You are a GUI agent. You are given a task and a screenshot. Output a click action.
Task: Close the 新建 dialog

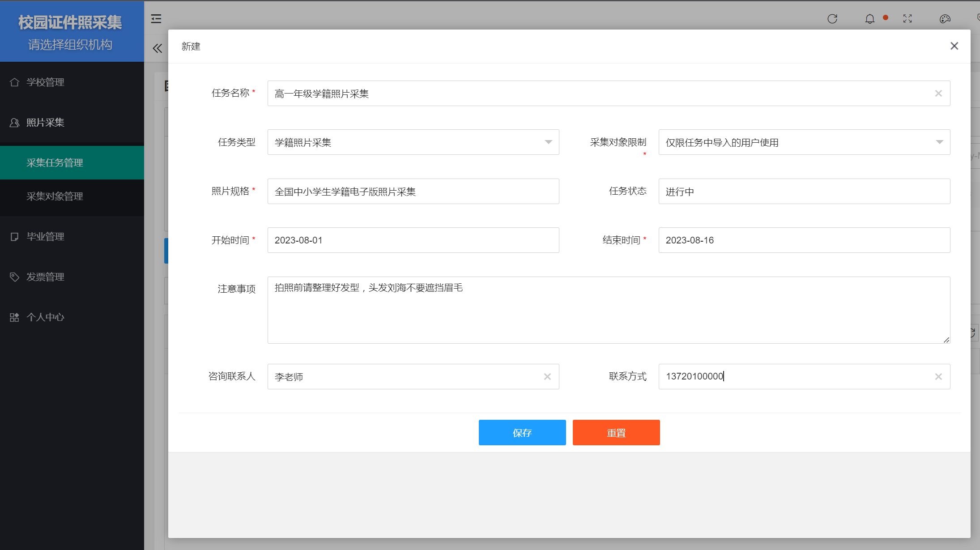tap(954, 46)
